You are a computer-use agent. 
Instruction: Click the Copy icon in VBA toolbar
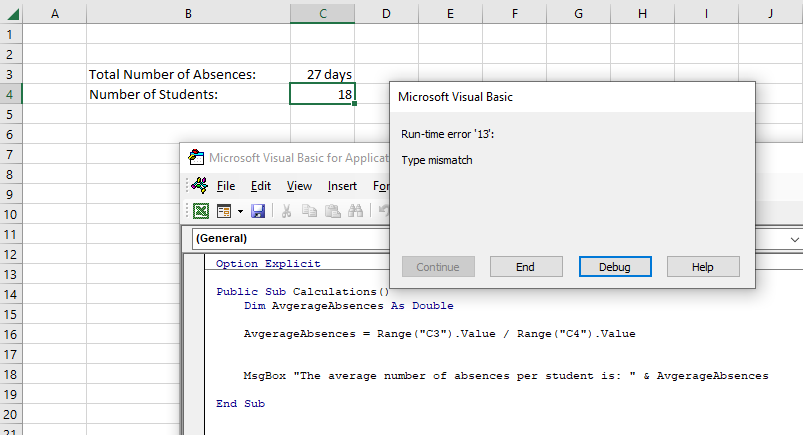pyautogui.click(x=309, y=211)
